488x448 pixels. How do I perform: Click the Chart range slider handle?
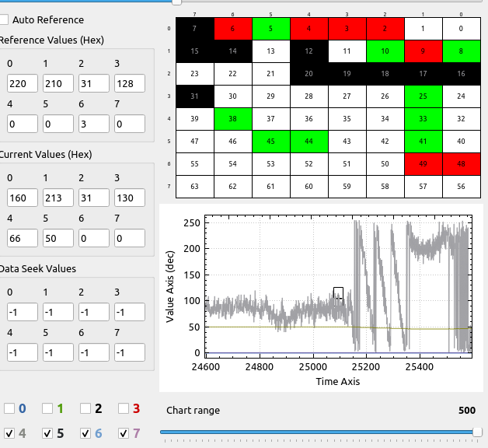477,432
